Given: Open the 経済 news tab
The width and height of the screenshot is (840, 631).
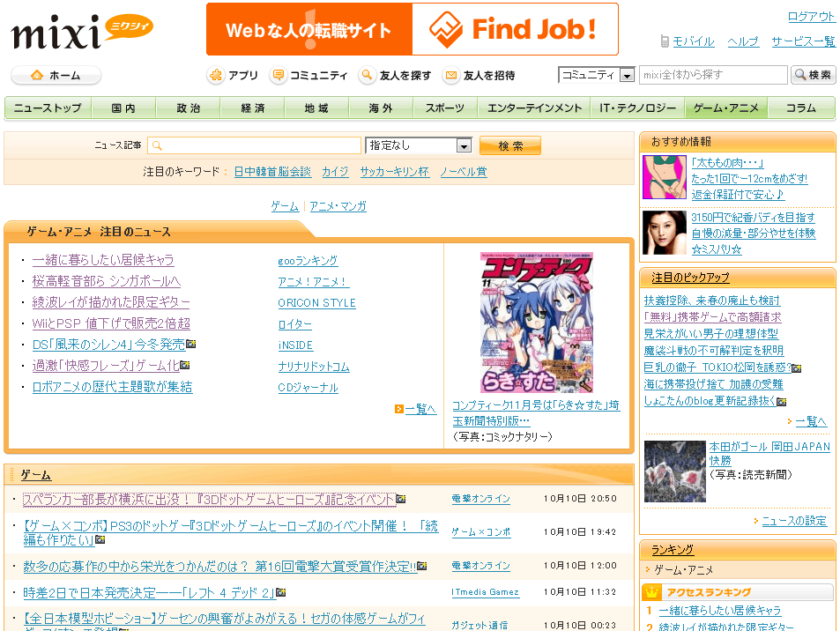Looking at the screenshot, I should point(252,108).
